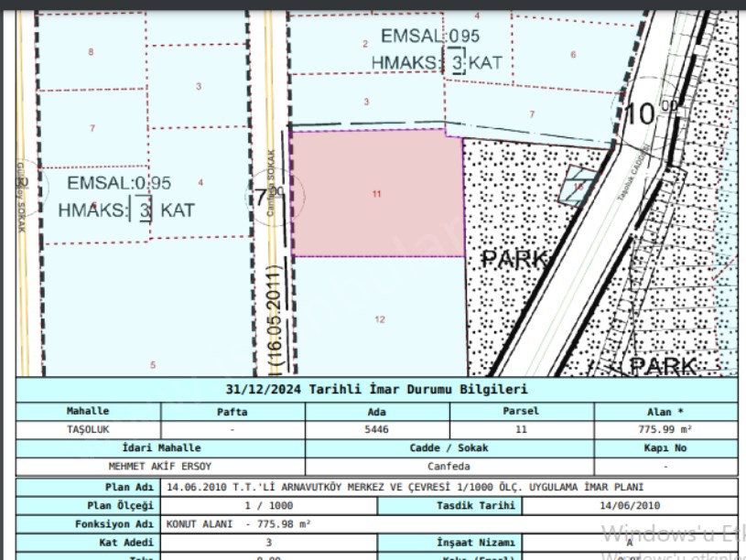Screen dimensions: 746x560
Task: Click the pink highlighted parcel 11
Action: [376, 193]
